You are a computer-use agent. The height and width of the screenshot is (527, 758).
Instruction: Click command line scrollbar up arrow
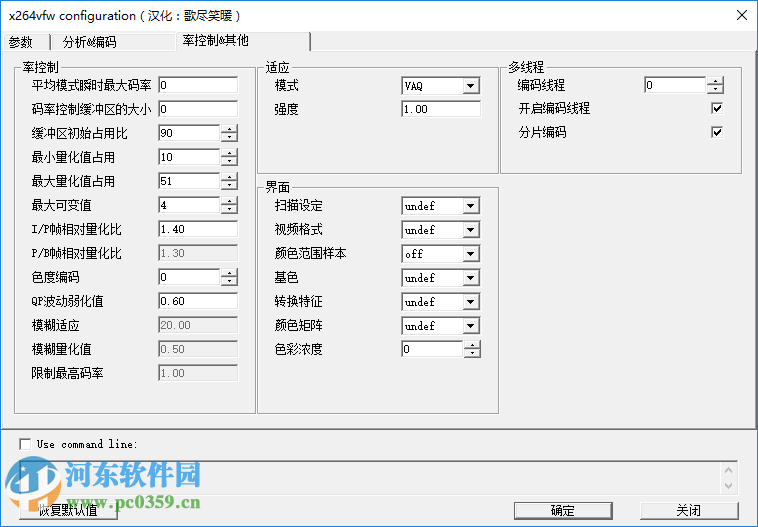point(729,470)
